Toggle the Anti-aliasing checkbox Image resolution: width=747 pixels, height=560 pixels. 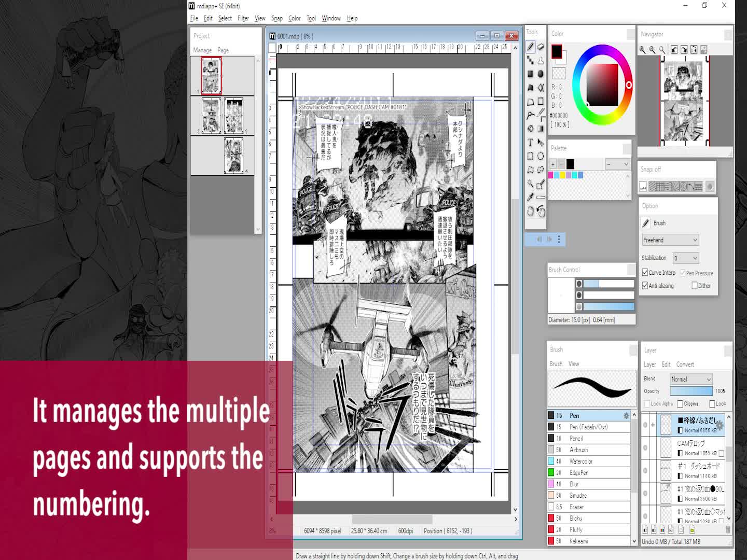pos(645,286)
